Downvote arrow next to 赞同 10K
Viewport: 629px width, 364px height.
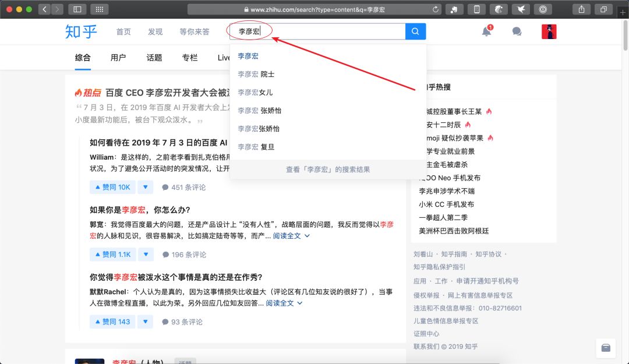coord(145,187)
